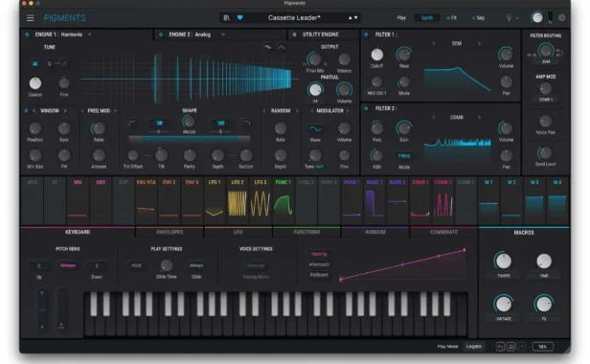Screen dimensions: 590x364
Task: Open the Legato play mode dropdown
Action: pos(474,347)
